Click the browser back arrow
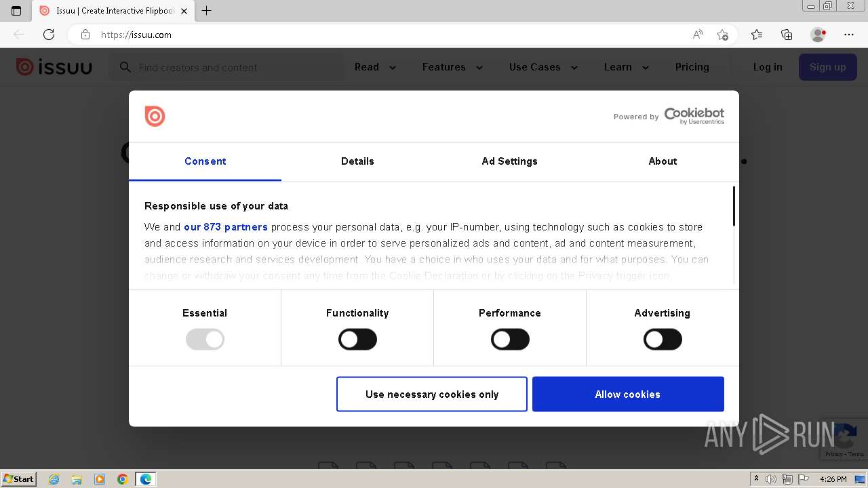 click(19, 35)
